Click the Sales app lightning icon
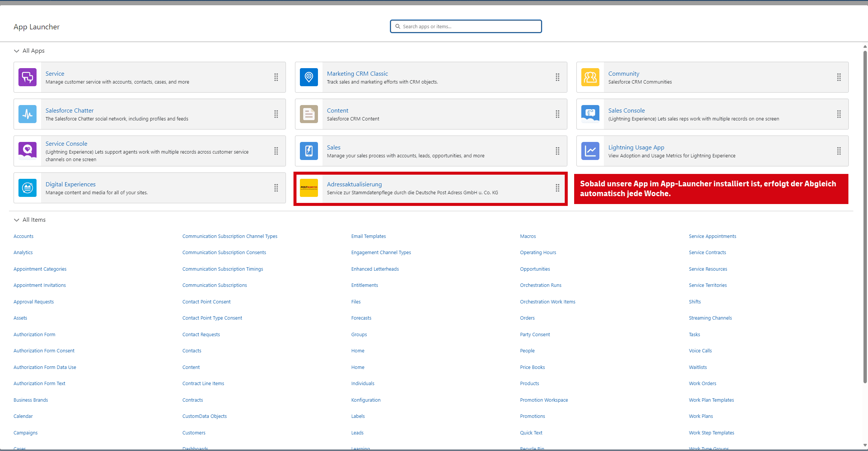The height and width of the screenshot is (451, 868). (x=309, y=151)
